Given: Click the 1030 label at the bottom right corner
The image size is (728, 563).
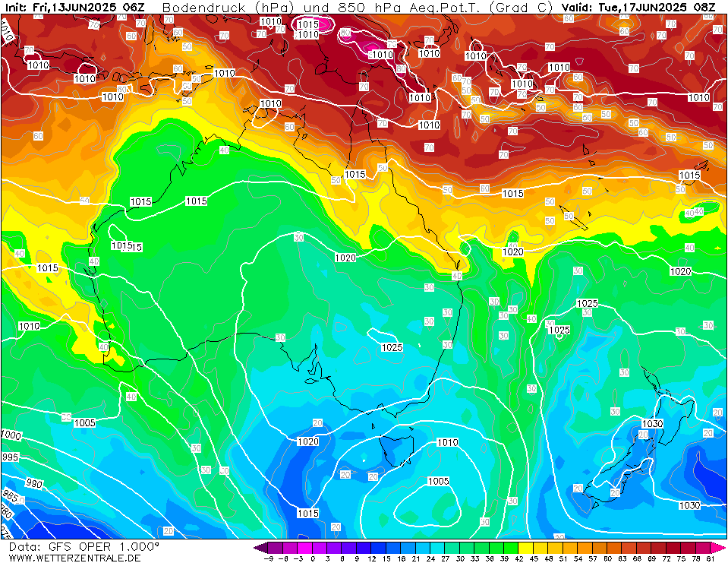Looking at the screenshot, I should coord(689,505).
